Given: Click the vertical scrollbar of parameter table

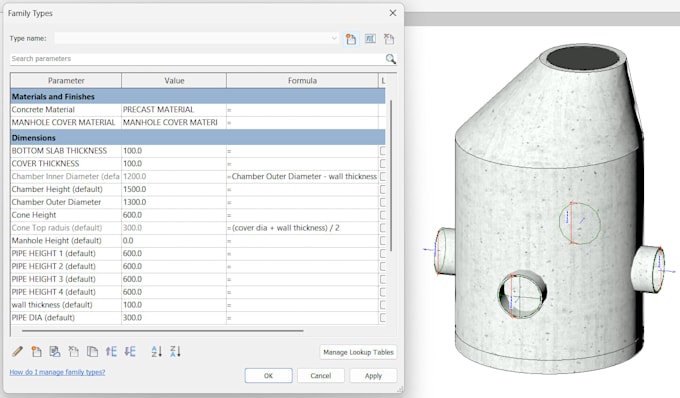Looking at the screenshot, I should (391, 176).
